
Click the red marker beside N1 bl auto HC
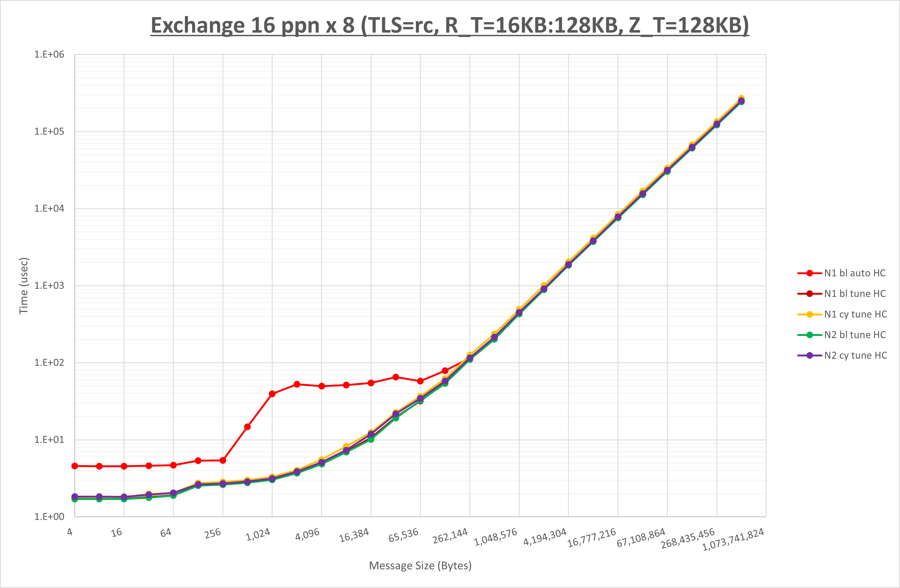[810, 273]
